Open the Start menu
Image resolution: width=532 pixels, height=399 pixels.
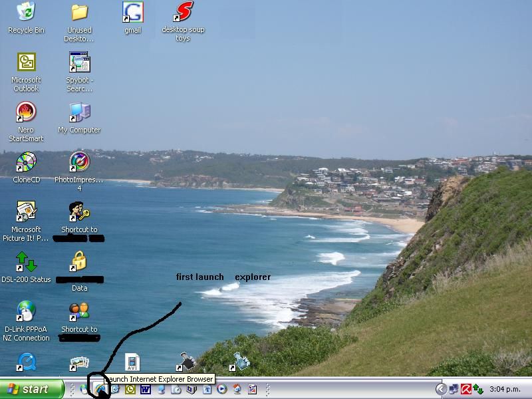[x=32, y=389]
